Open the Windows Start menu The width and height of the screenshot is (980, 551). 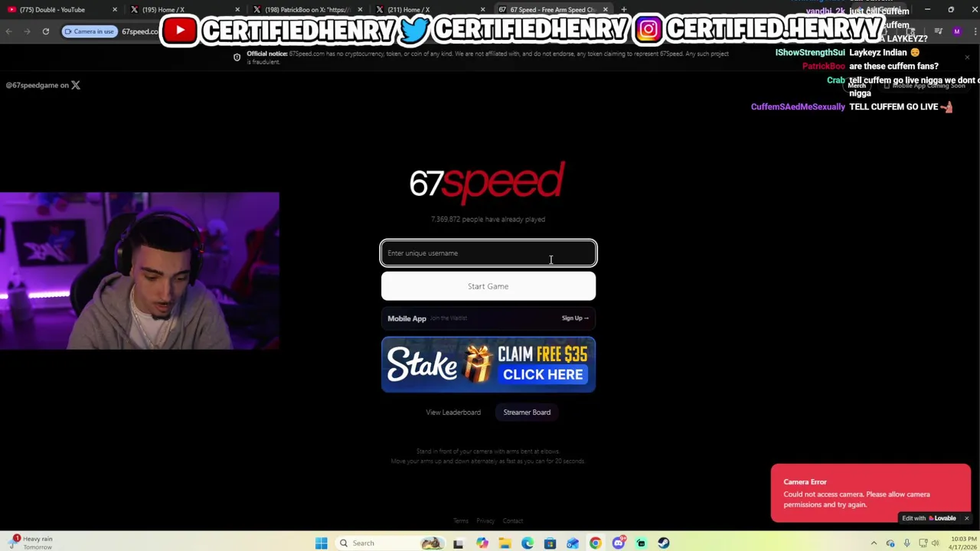(322, 543)
